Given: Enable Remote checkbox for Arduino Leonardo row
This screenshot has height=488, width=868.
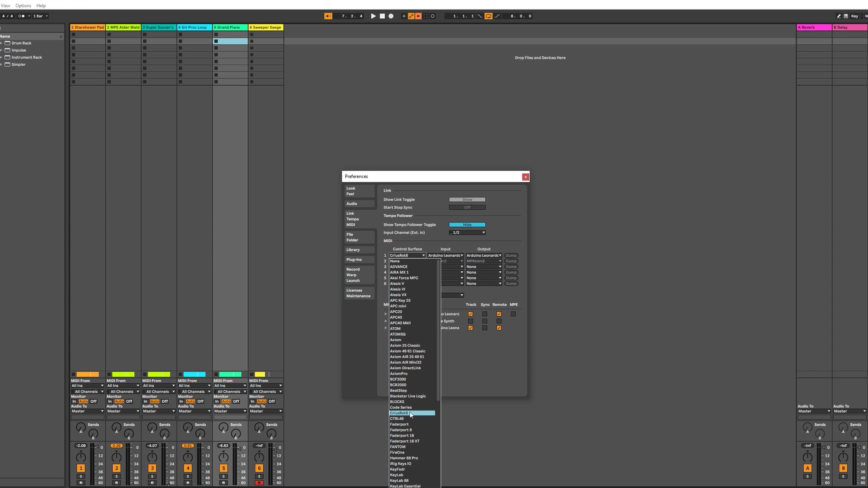Looking at the screenshot, I should tap(499, 314).
